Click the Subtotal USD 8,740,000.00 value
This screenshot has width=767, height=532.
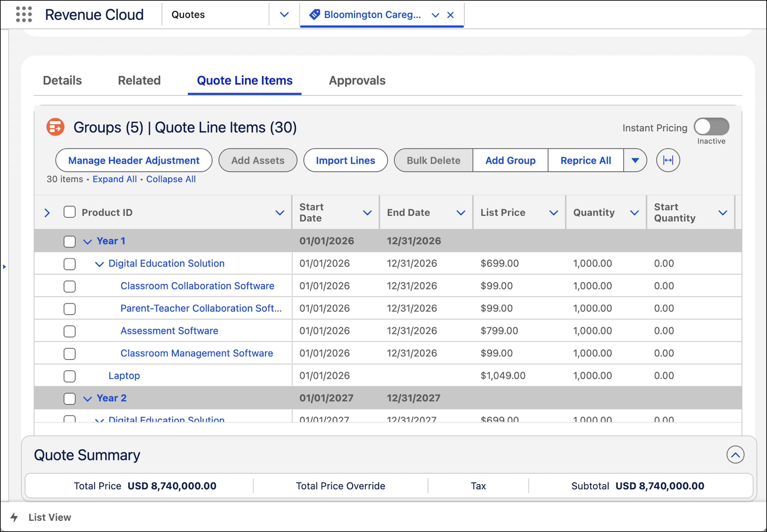click(x=660, y=486)
